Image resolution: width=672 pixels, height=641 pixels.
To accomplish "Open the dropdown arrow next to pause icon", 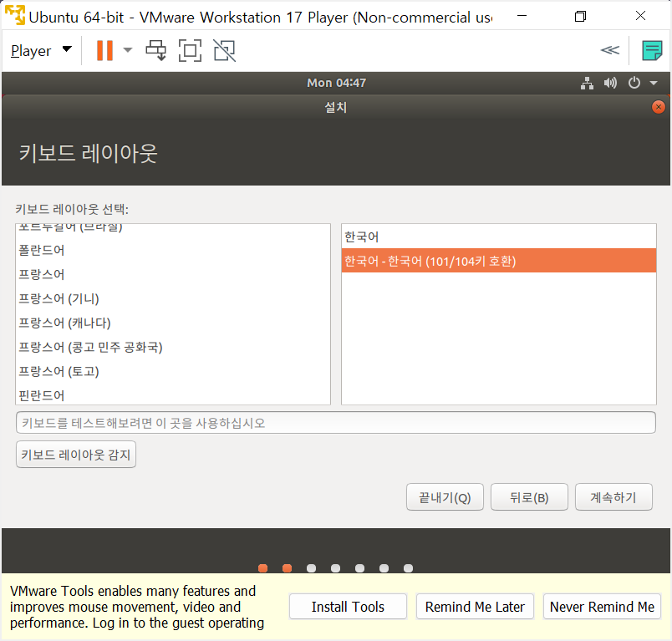I will coord(128,50).
